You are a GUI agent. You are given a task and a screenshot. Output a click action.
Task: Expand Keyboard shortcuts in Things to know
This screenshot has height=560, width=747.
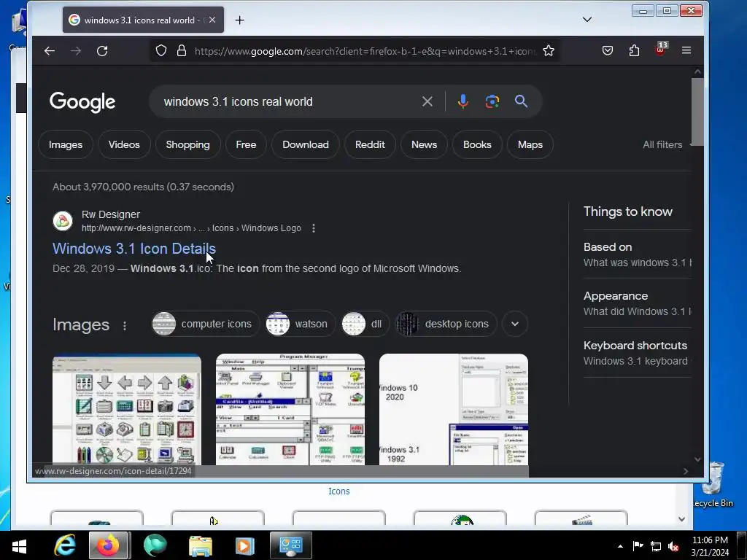click(x=638, y=353)
